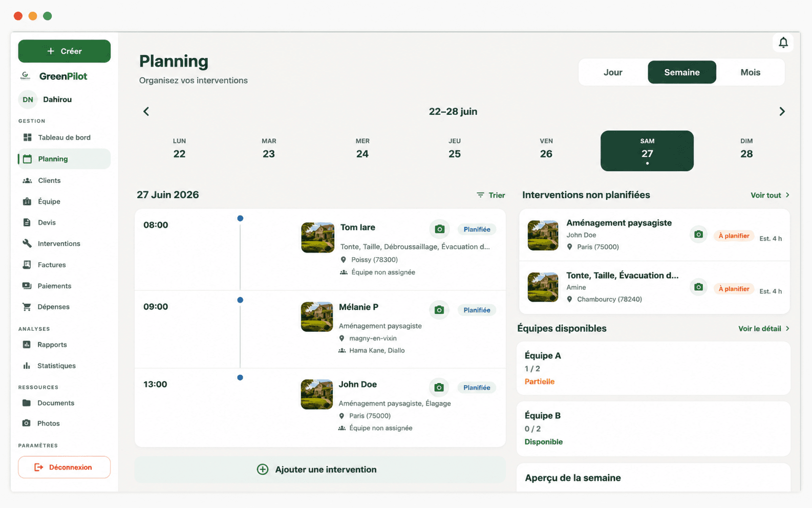Click the Photos camera icon in sidebar

pos(27,423)
